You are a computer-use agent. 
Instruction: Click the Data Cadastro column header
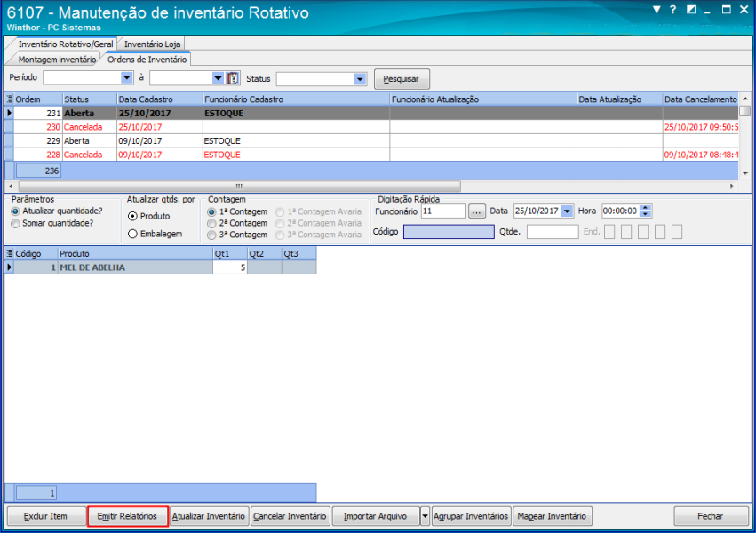[160, 99]
